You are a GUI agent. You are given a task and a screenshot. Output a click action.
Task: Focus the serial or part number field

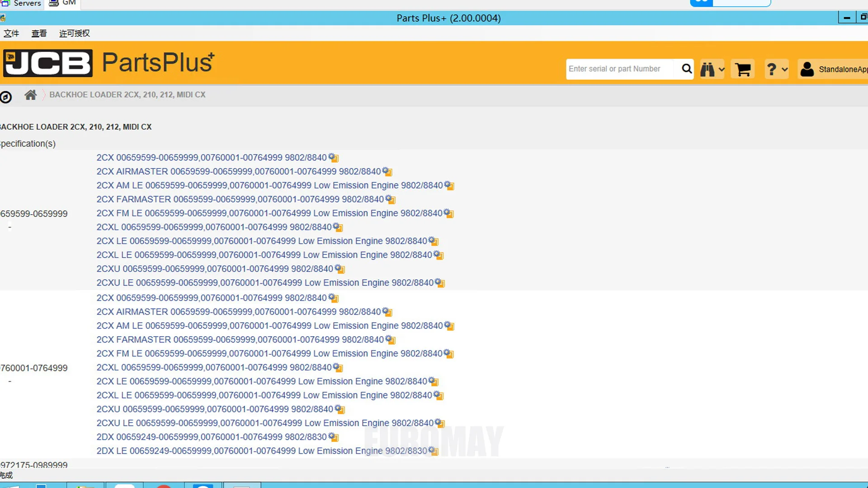pyautogui.click(x=619, y=69)
